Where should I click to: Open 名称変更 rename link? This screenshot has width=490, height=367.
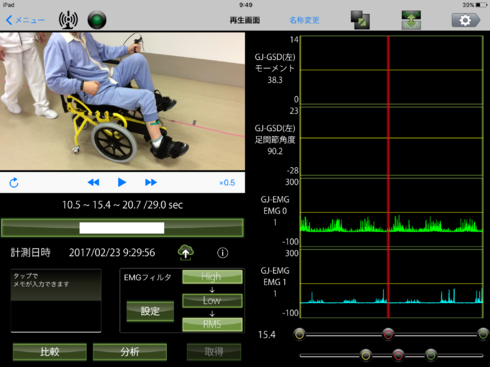pos(304,20)
